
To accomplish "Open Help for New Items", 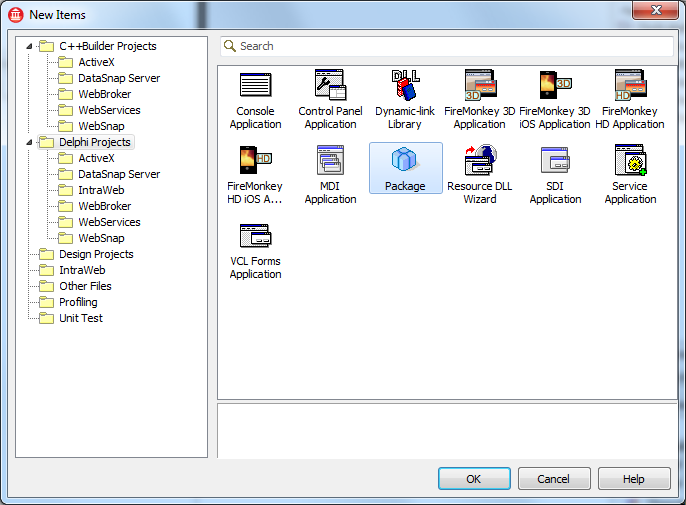I will click(634, 479).
